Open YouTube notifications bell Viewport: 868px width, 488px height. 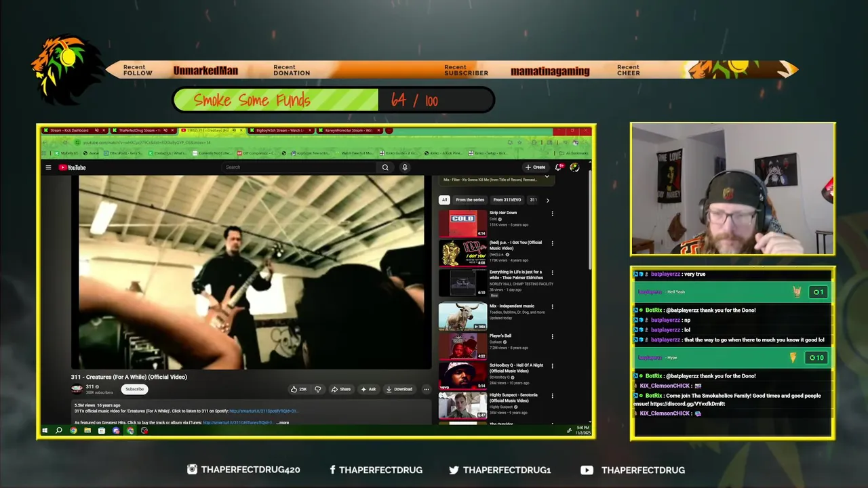click(558, 167)
